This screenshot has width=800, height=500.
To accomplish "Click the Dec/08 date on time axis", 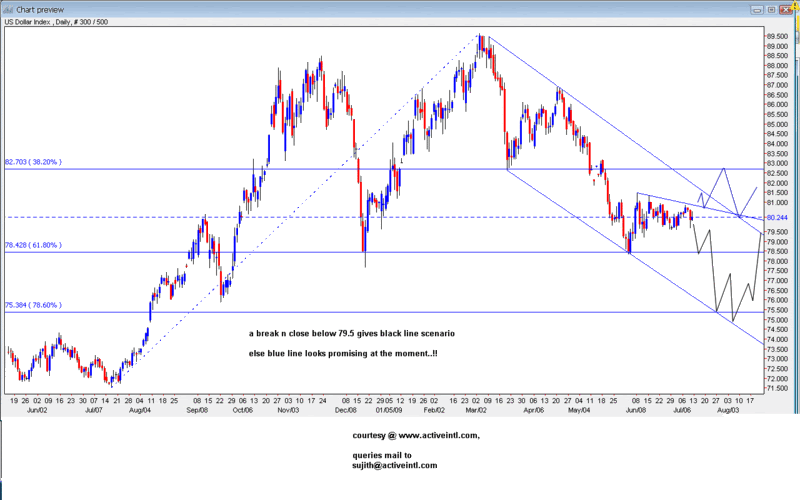I will tap(347, 409).
